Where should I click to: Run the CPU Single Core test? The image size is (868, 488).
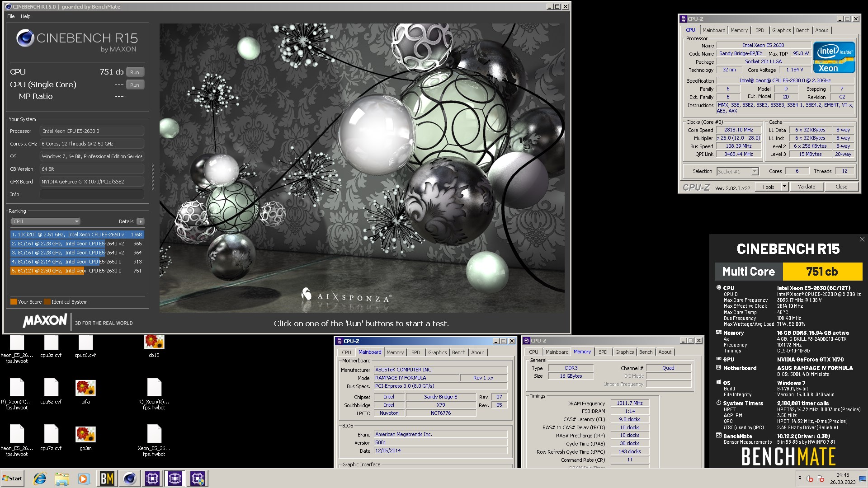135,85
